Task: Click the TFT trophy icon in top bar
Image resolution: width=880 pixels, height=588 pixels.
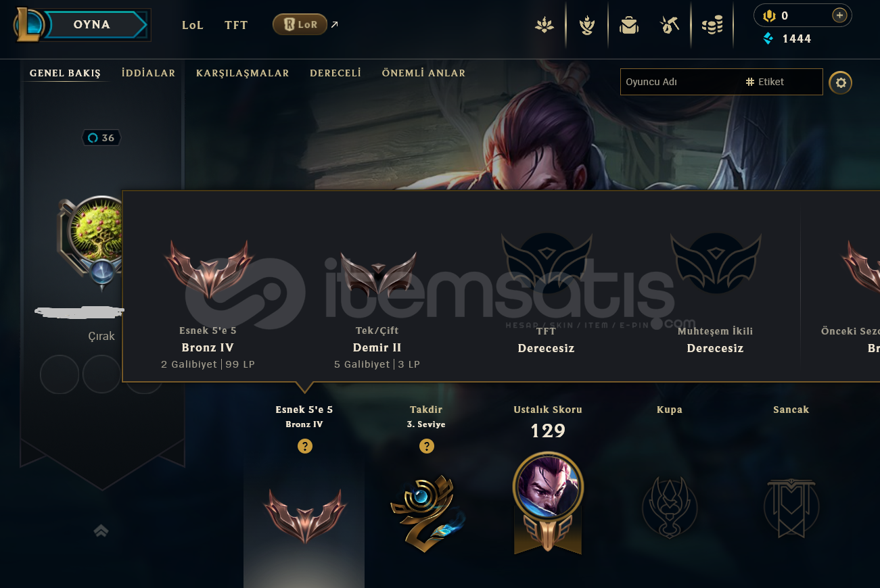Action: (586, 25)
